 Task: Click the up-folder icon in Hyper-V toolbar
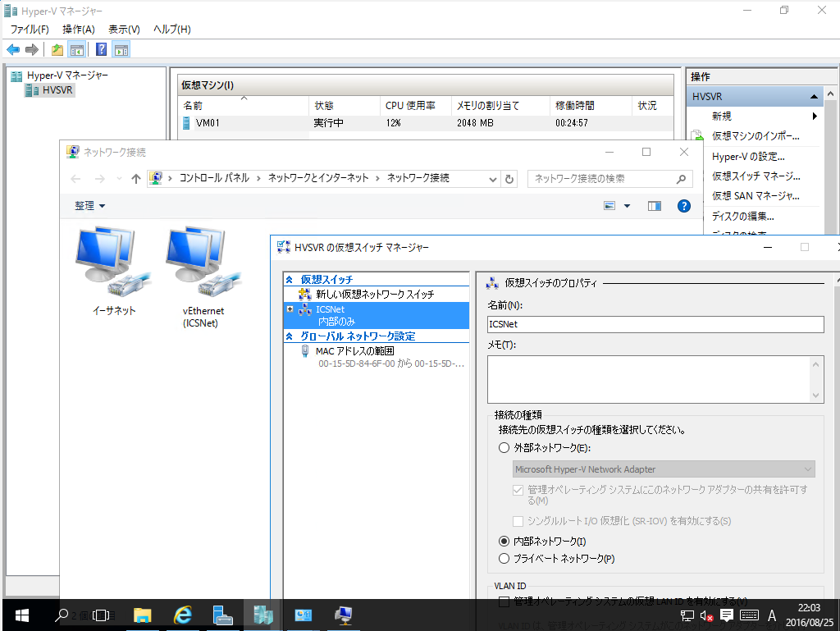57,50
